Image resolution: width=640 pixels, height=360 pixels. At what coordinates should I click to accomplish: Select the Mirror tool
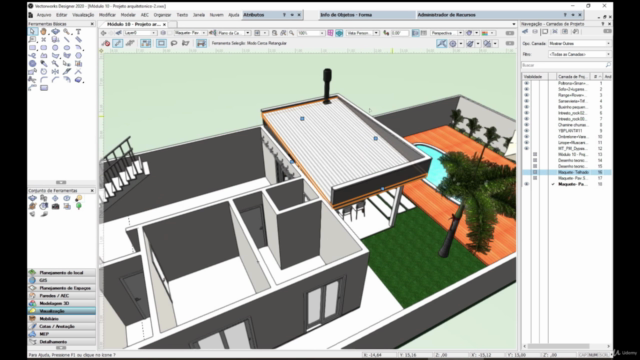tap(55, 72)
